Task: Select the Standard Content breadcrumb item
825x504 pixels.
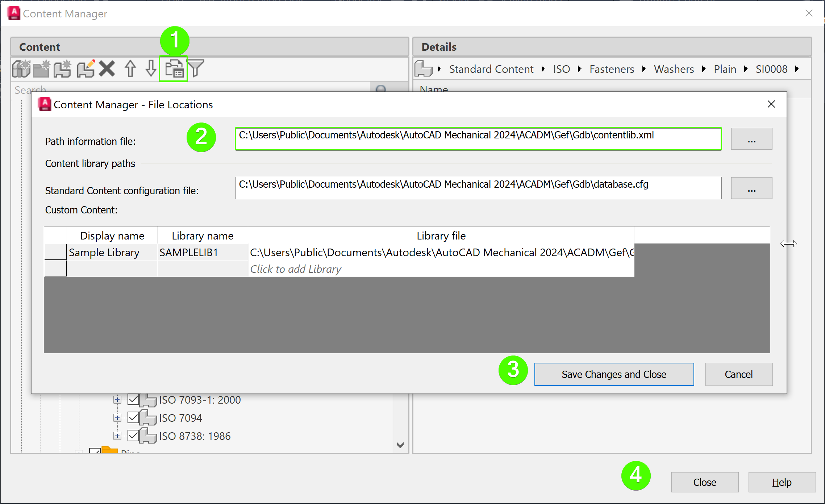Action: [x=491, y=69]
